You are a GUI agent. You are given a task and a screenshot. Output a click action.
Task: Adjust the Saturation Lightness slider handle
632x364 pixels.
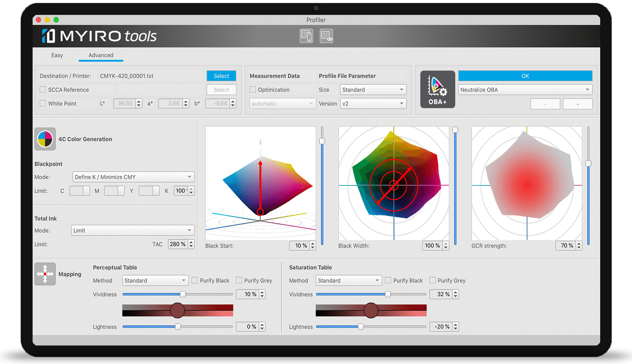[361, 327]
